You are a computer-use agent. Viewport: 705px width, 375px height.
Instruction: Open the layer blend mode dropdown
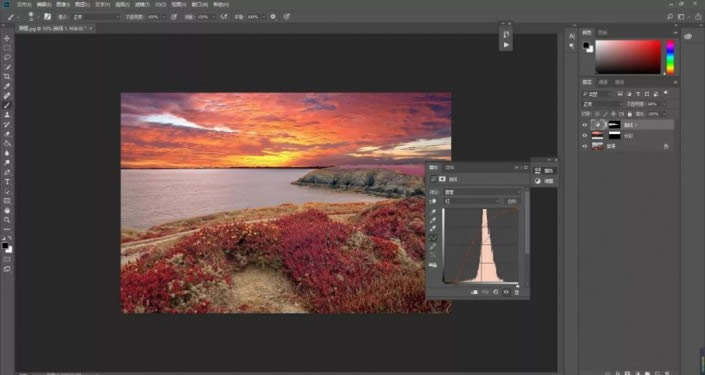602,104
